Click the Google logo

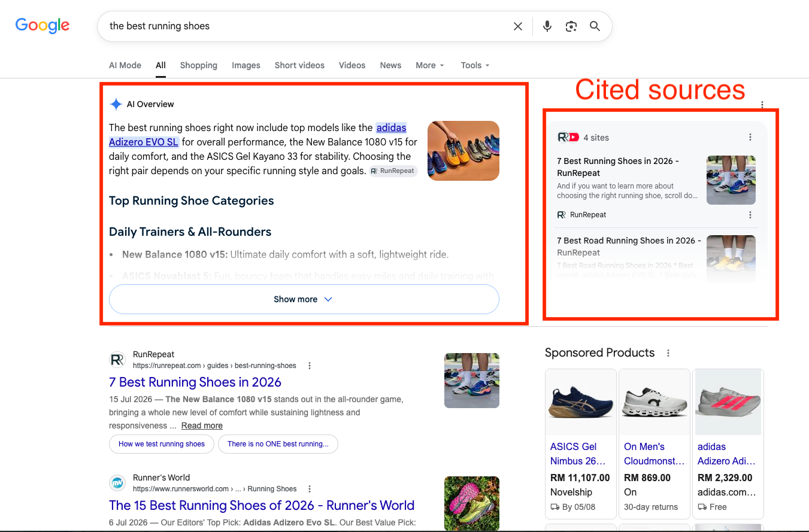coord(43,25)
